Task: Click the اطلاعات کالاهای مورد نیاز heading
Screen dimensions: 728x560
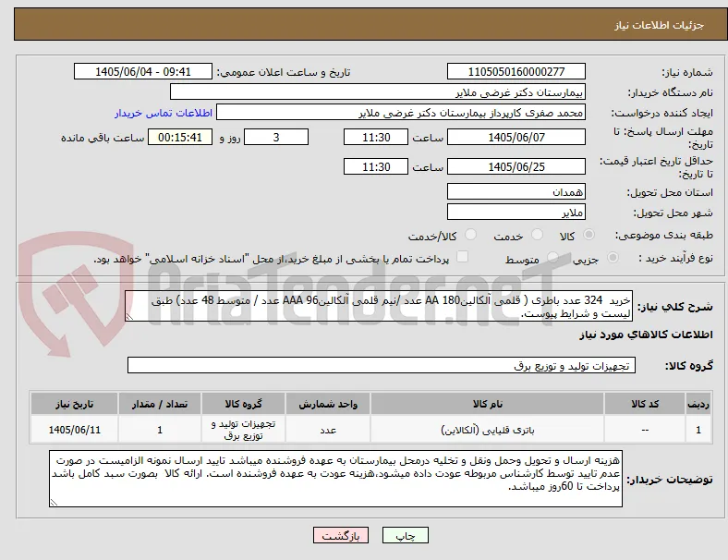Action: point(646,335)
